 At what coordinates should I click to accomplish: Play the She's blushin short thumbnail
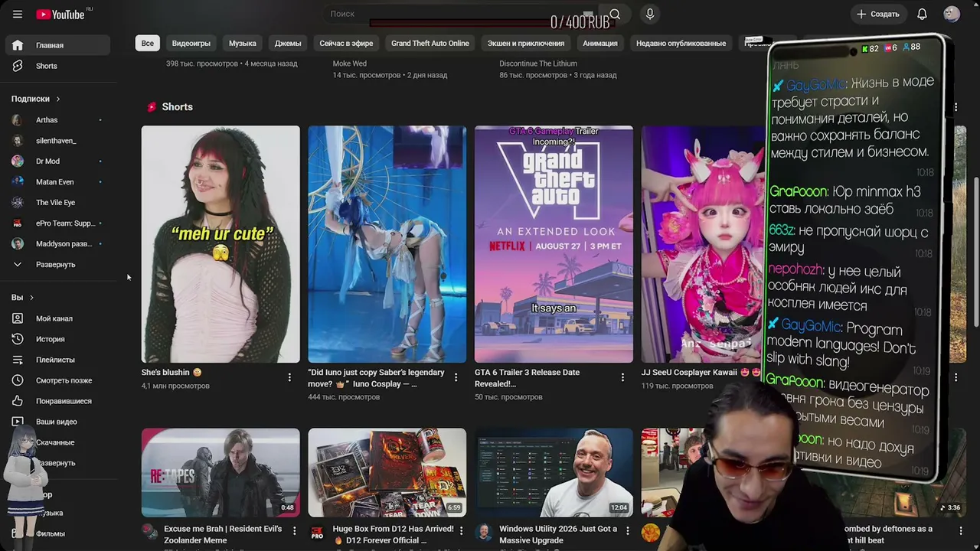[x=220, y=244]
